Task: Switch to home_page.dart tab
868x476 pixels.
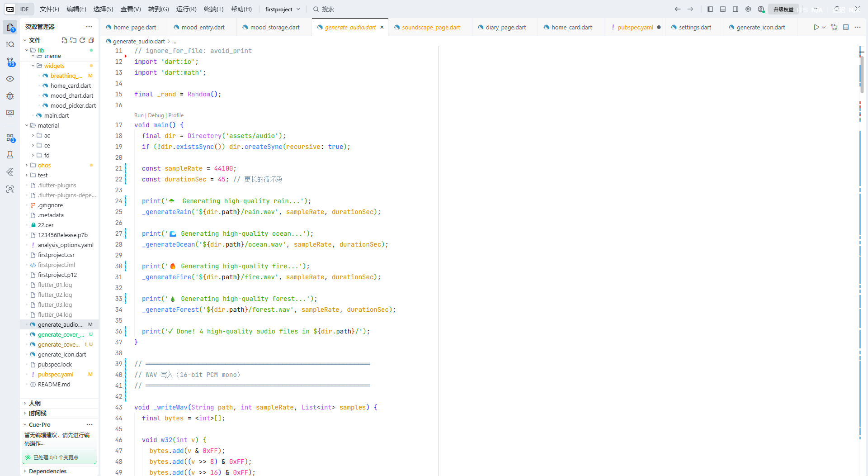Action: [x=134, y=27]
